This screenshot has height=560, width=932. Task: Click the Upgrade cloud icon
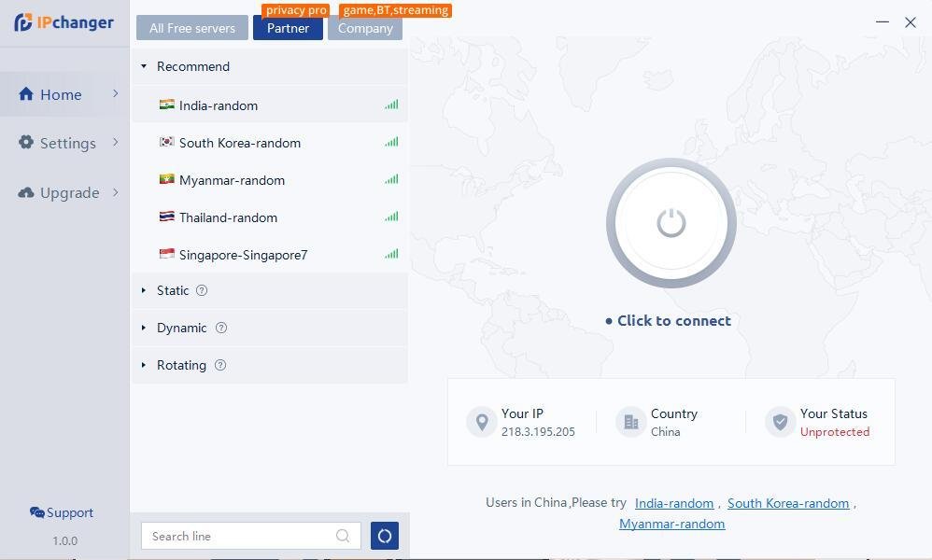coord(25,192)
